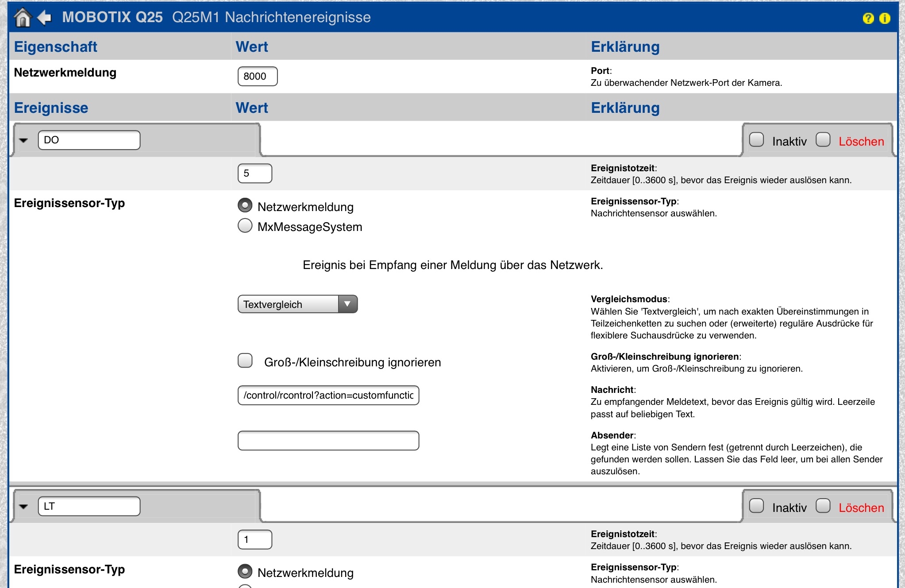Viewport: 905px width, 588px height.
Task: Go to the camera home page icon
Action: pos(22,18)
